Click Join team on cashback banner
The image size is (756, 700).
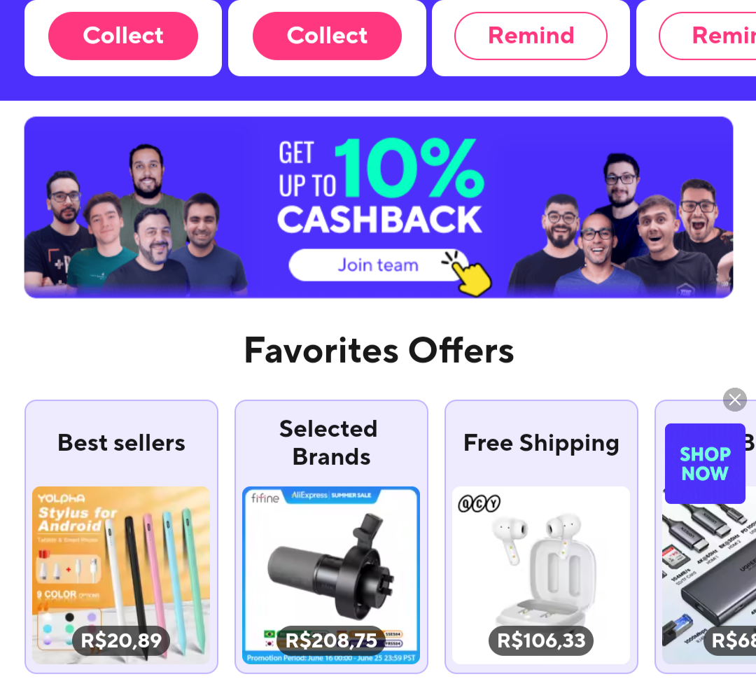[x=378, y=265]
